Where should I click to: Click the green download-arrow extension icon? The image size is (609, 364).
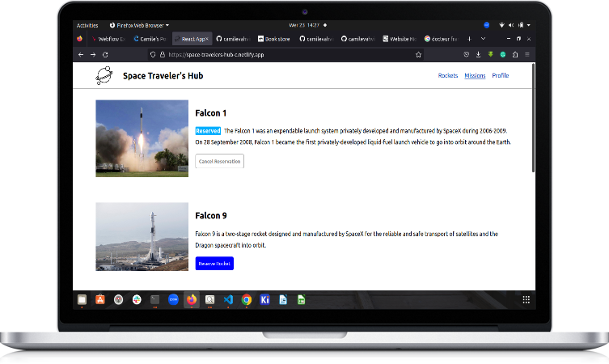(491, 55)
